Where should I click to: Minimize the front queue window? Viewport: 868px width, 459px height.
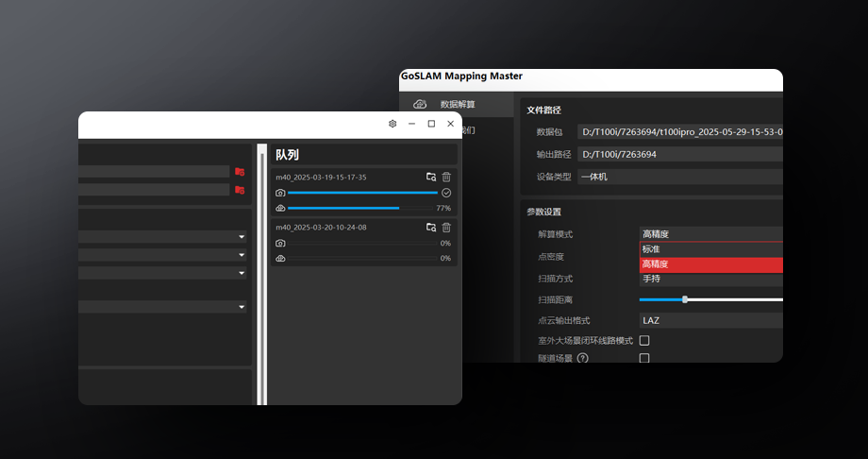coord(411,124)
